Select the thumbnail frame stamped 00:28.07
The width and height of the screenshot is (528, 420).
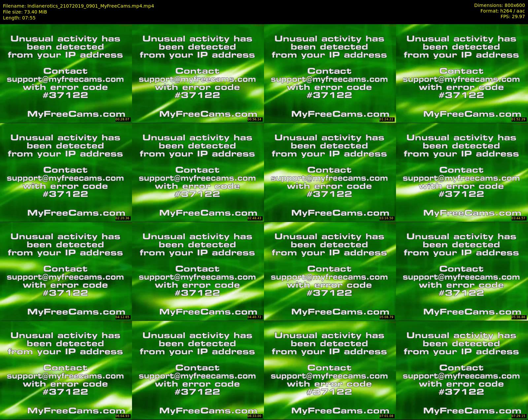pyautogui.click(x=66, y=73)
